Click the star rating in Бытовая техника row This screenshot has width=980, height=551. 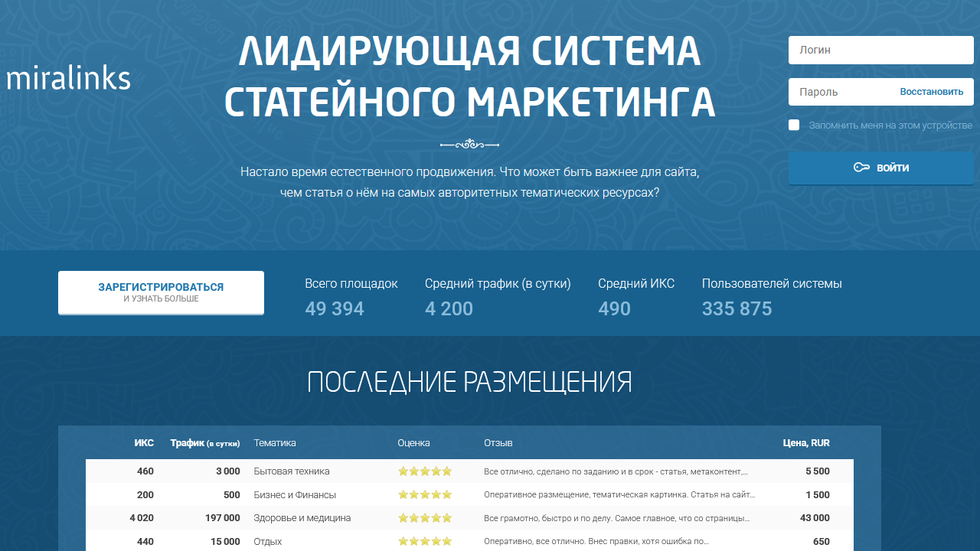[425, 471]
